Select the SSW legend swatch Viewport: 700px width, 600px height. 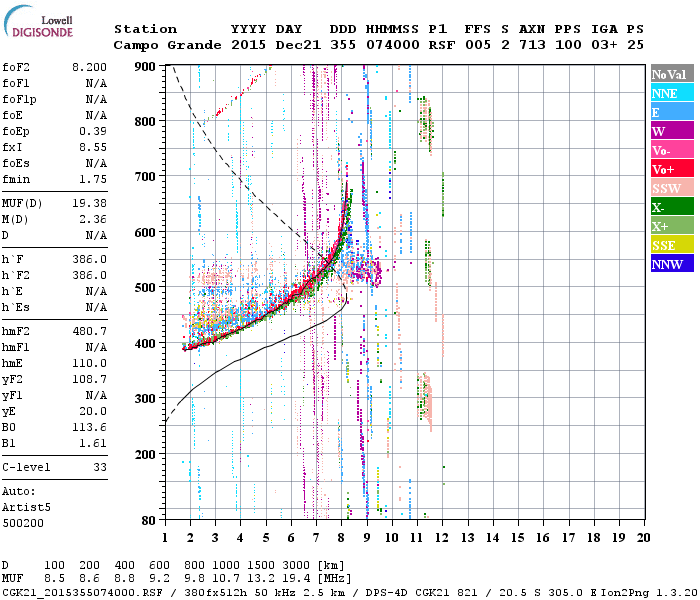[672, 188]
